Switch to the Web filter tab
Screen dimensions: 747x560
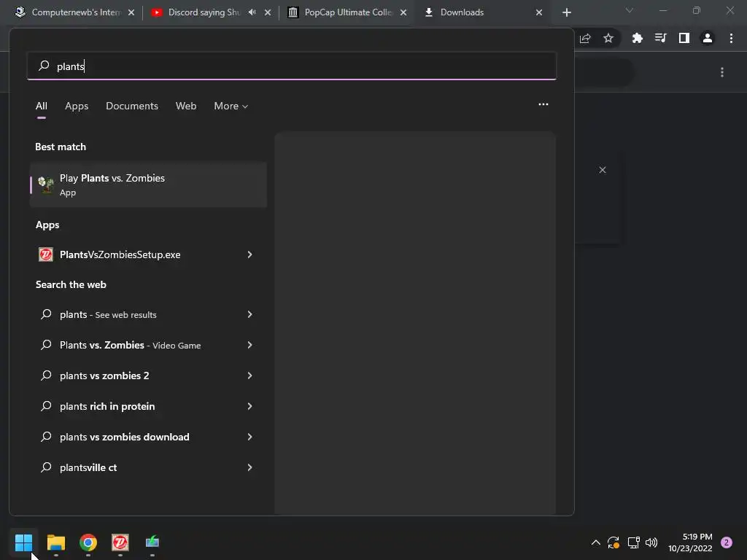[186, 106]
